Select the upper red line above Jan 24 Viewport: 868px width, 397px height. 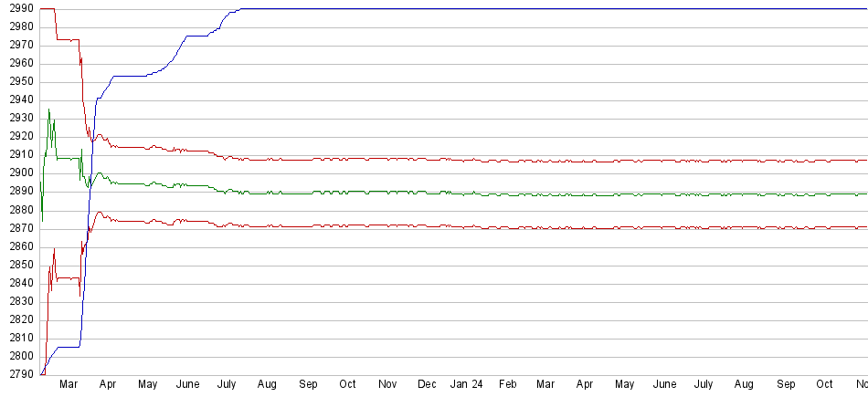466,160
